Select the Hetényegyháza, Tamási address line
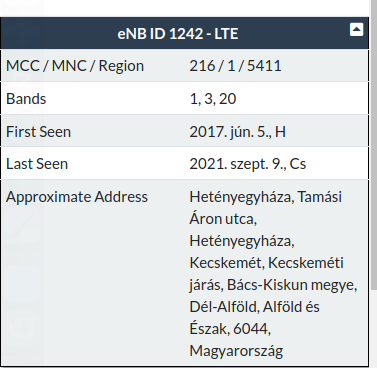Image resolution: width=377 pixels, height=368 pixels. (x=266, y=197)
